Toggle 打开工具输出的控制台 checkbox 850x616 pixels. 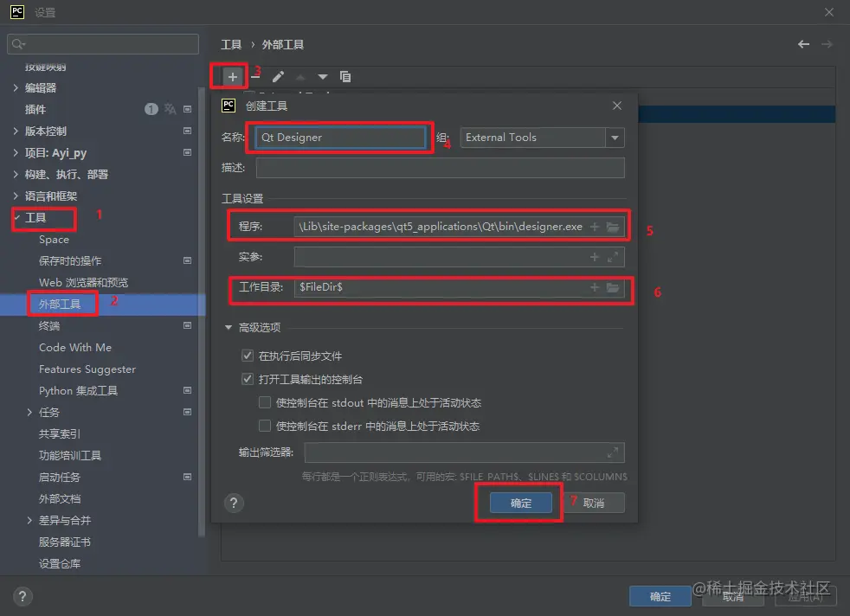coord(248,379)
